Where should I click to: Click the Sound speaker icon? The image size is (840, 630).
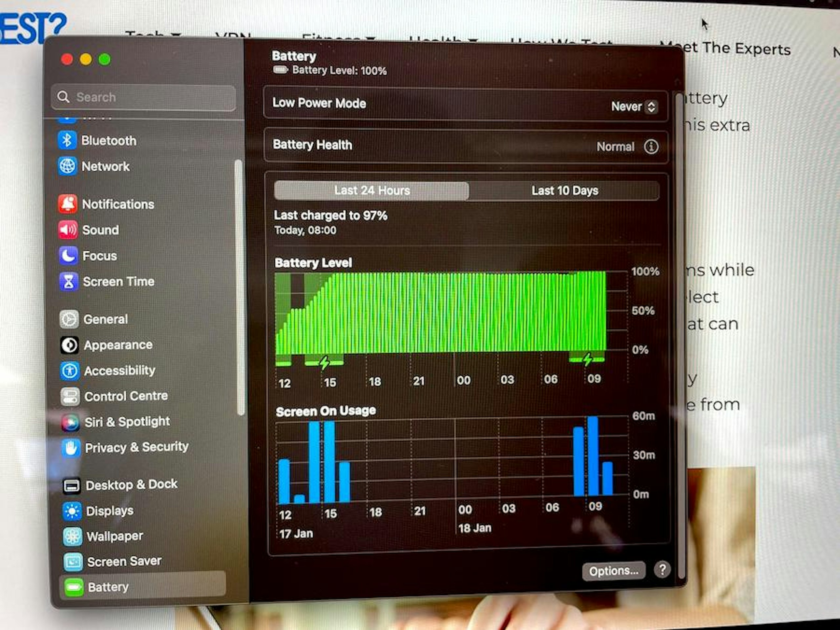coord(68,229)
